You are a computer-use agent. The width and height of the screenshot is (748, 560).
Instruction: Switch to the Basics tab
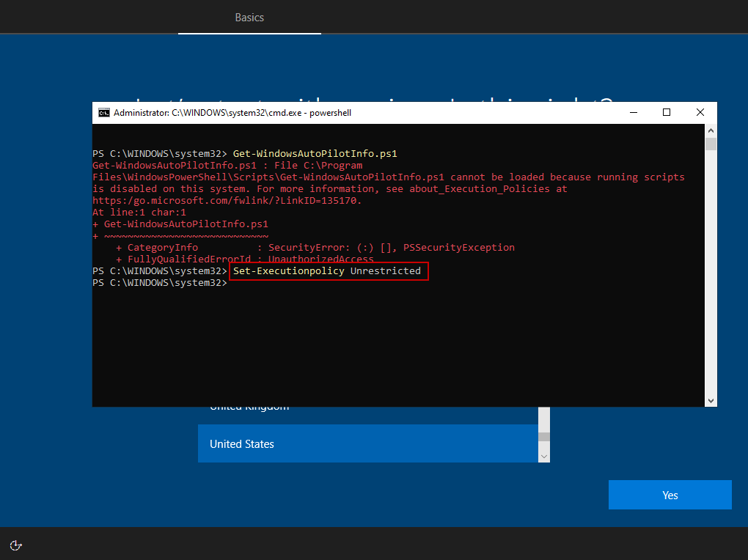[x=249, y=17]
